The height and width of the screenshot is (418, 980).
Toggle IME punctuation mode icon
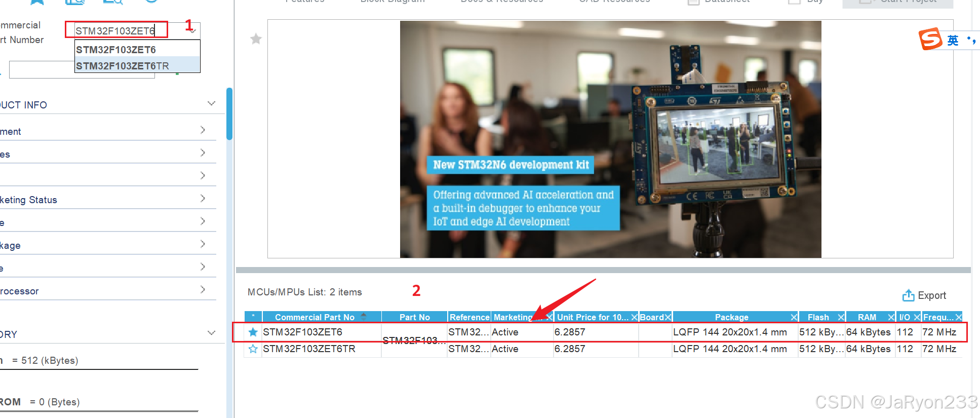[x=971, y=40]
